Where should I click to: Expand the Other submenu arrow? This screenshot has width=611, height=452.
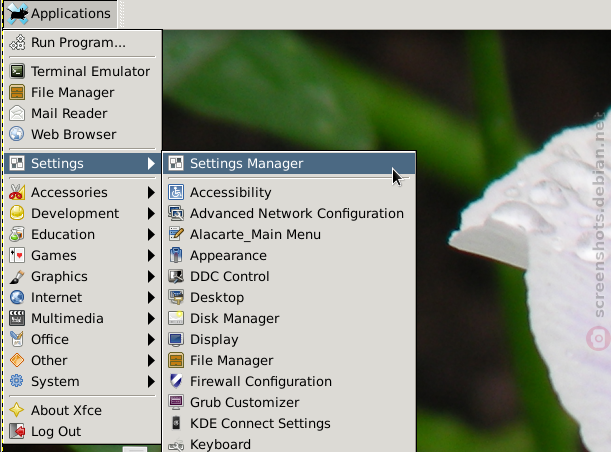coord(151,360)
